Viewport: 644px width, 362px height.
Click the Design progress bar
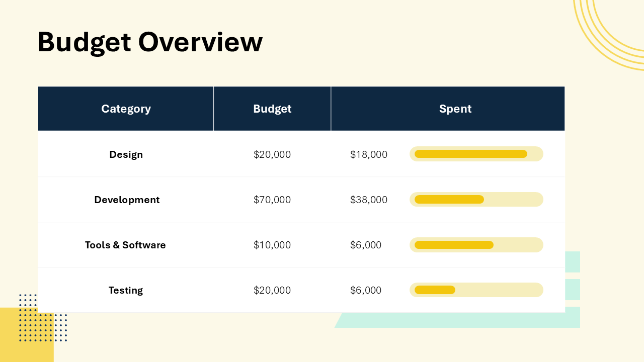click(x=476, y=154)
